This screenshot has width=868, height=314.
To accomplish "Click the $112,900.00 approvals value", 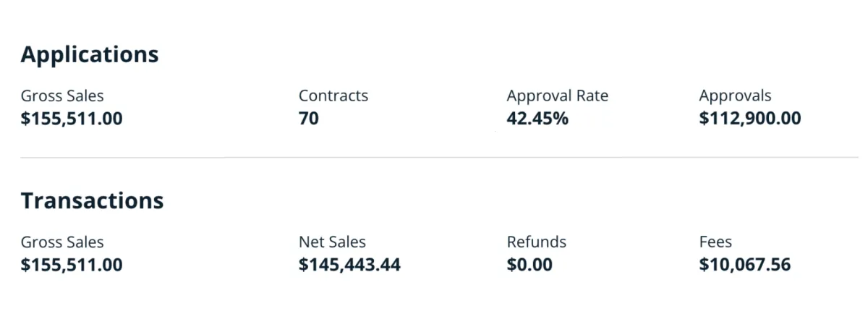I will pyautogui.click(x=750, y=119).
